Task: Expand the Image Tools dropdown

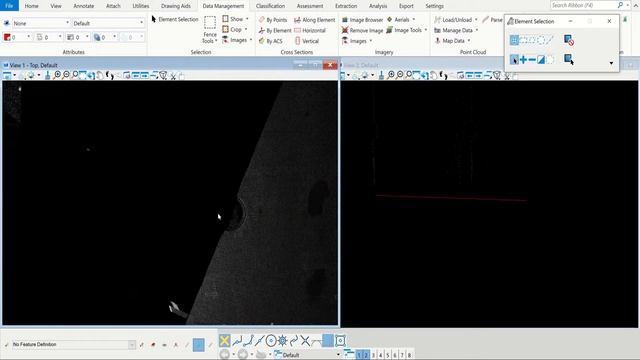Action: coord(407,30)
